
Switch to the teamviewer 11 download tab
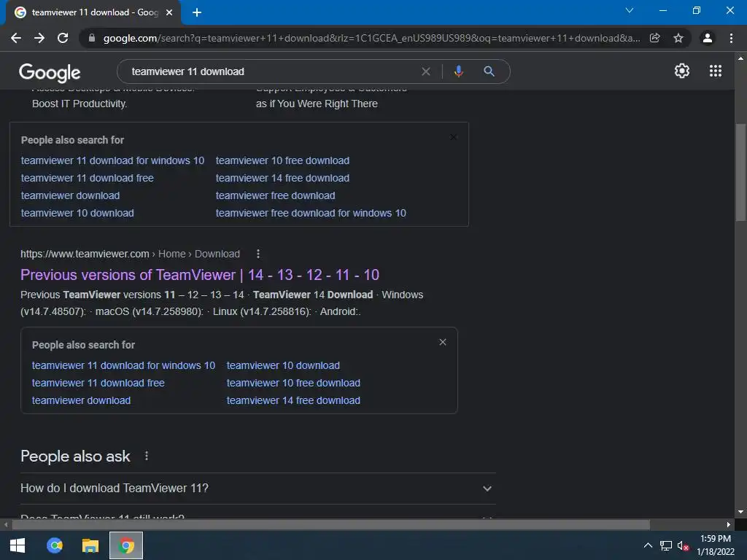click(94, 12)
